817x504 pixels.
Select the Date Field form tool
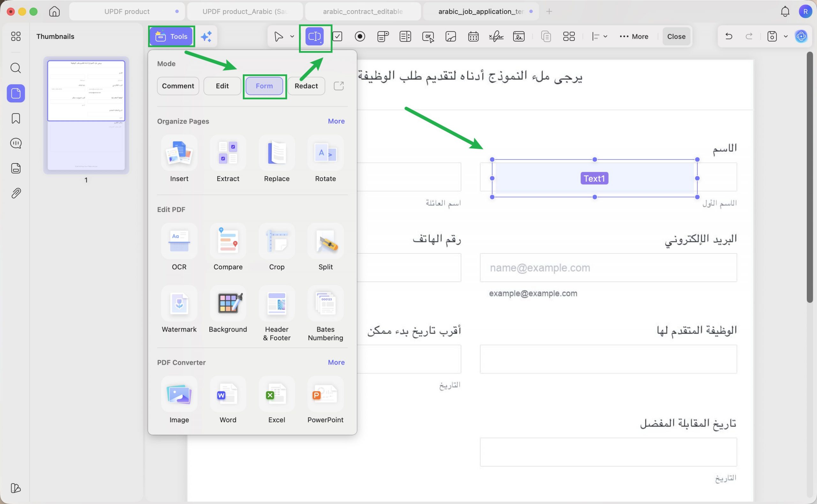pyautogui.click(x=473, y=36)
